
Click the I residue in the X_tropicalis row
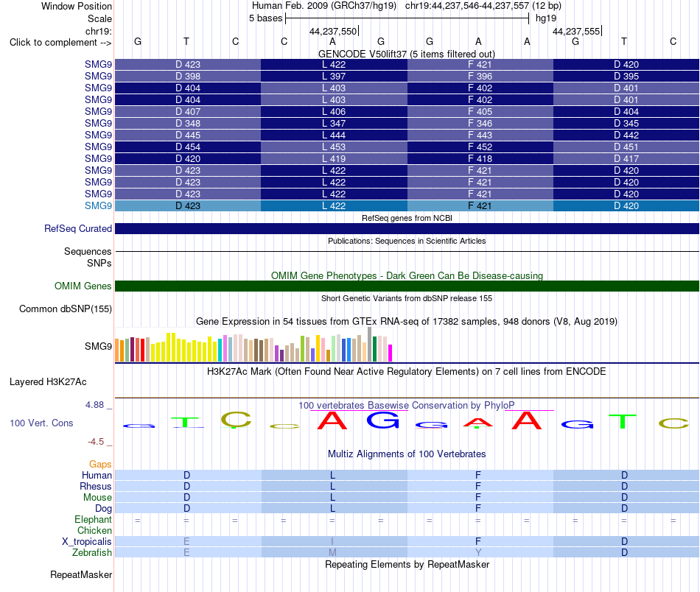click(332, 542)
